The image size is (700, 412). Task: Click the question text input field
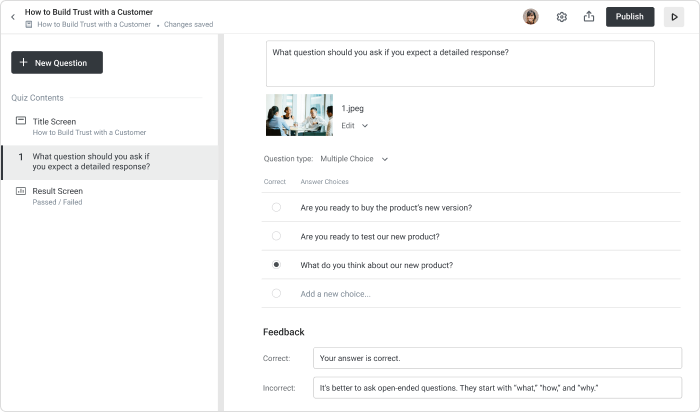point(460,63)
